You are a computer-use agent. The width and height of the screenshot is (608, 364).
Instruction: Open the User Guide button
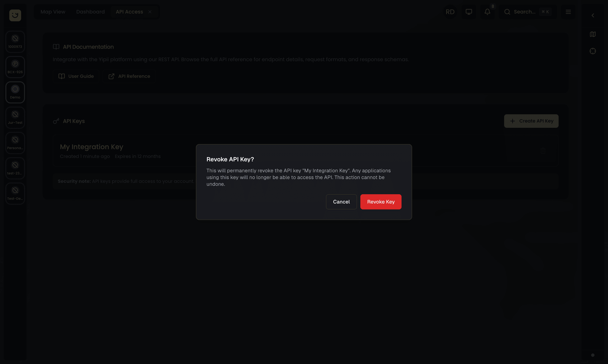[76, 76]
